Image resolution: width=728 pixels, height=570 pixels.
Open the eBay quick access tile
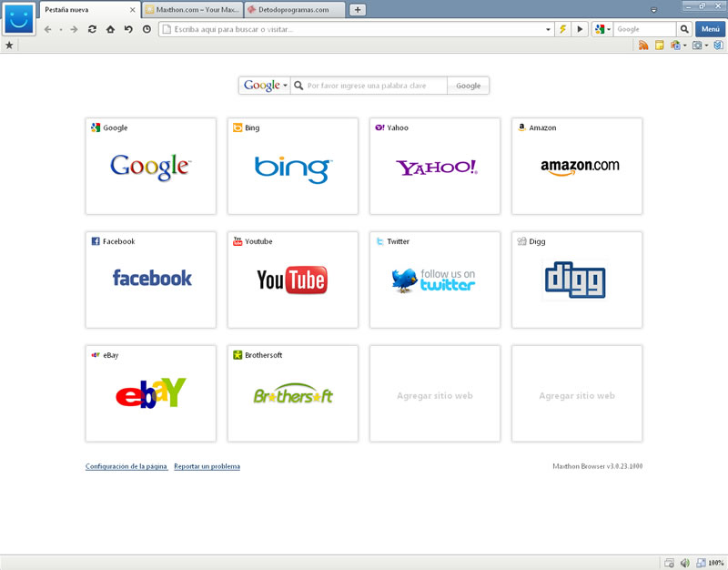[151, 393]
